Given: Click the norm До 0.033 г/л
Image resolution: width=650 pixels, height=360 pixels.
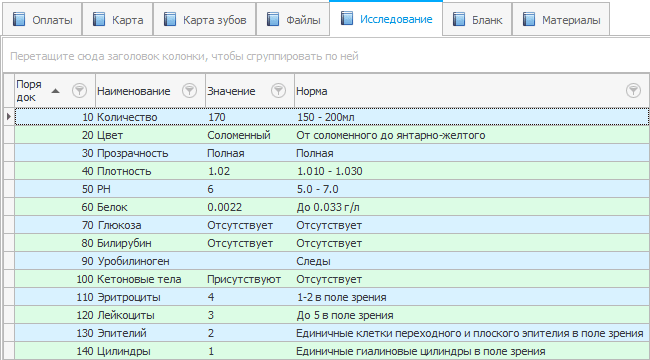Looking at the screenshot, I should pos(328,207).
